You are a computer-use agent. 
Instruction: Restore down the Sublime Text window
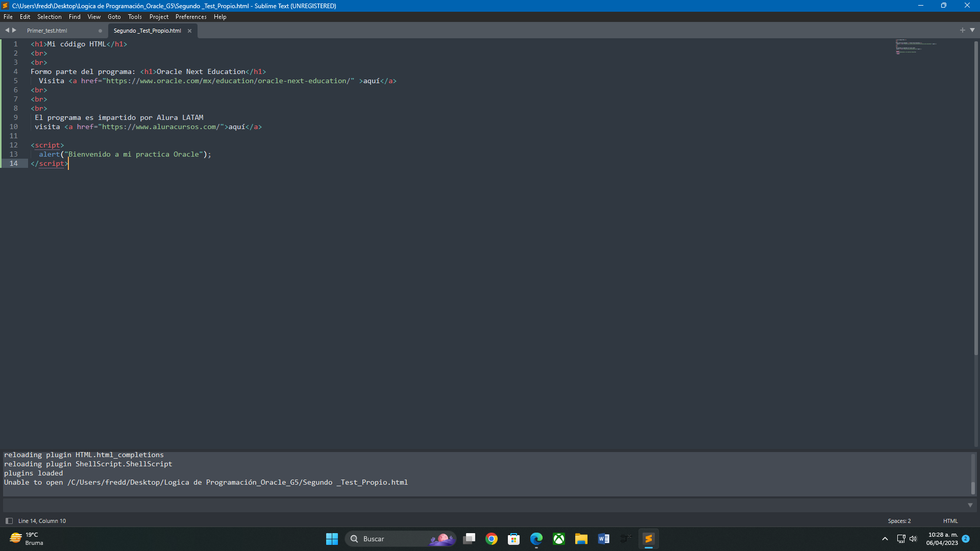944,6
